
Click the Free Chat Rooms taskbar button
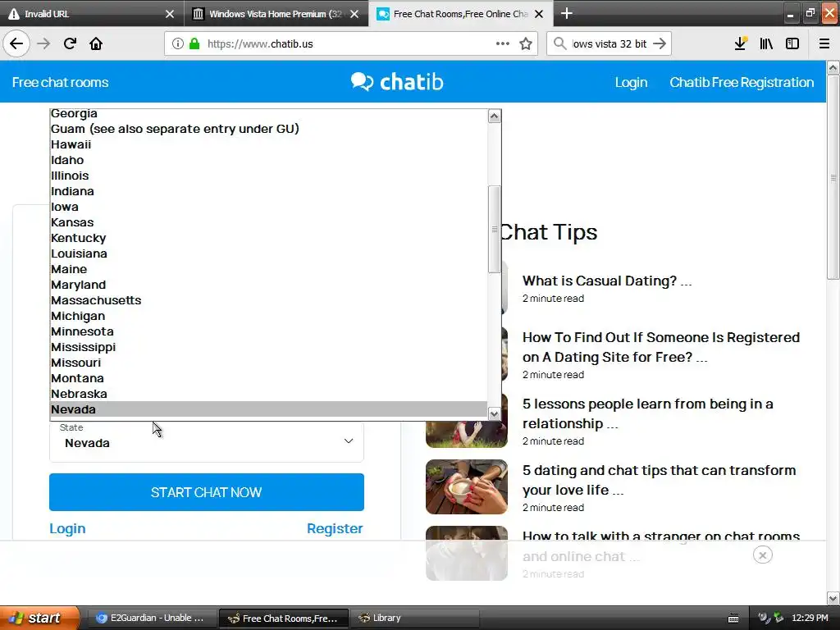click(284, 619)
